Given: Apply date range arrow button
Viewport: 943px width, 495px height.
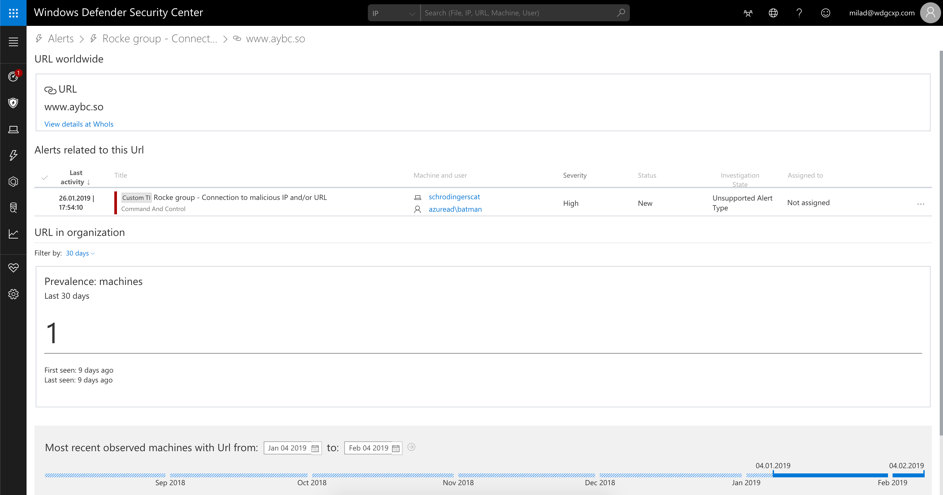Looking at the screenshot, I should [411, 447].
